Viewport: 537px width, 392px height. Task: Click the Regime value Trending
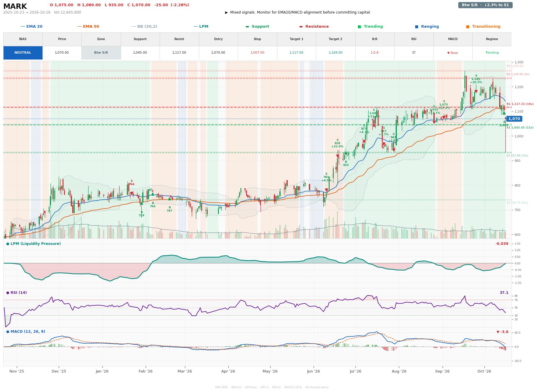tap(492, 53)
